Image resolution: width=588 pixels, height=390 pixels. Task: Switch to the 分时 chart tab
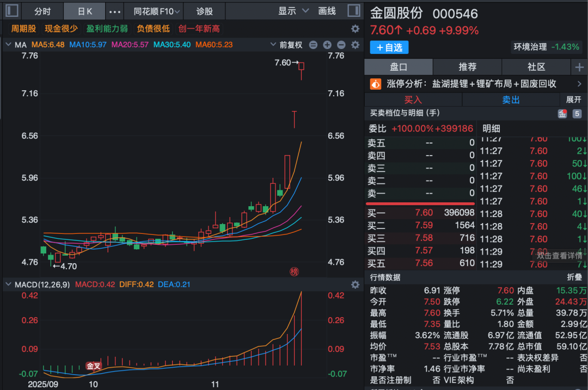click(x=42, y=11)
